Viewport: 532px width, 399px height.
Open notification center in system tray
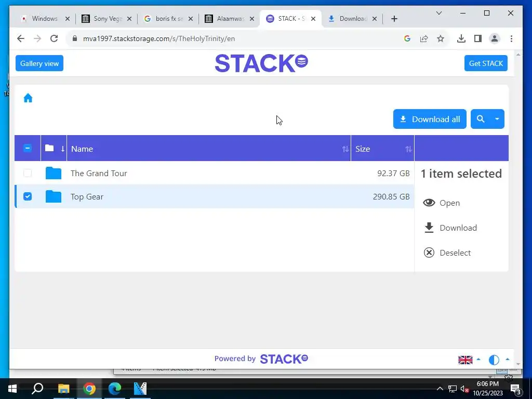(515, 389)
